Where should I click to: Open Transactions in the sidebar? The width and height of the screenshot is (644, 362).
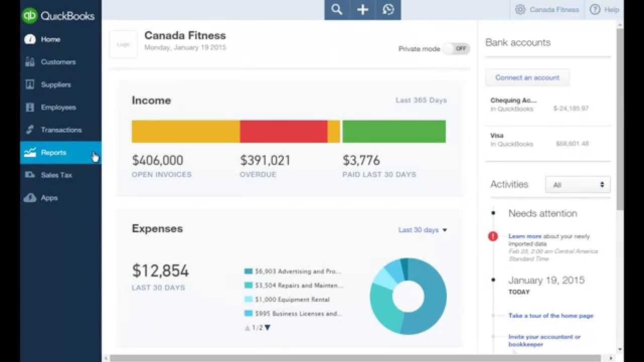coord(60,130)
